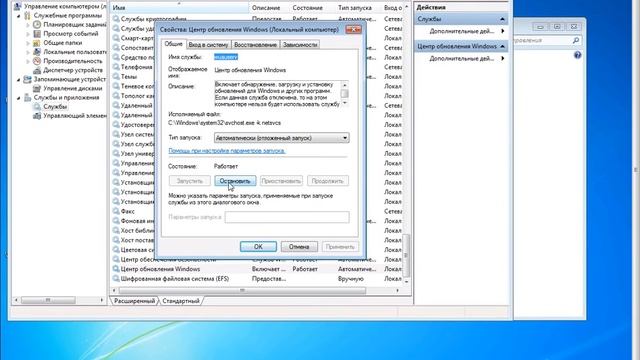The height and width of the screenshot is (360, 640).
Task: Click the services list horizontal scrollbar
Action: [x=242, y=291]
